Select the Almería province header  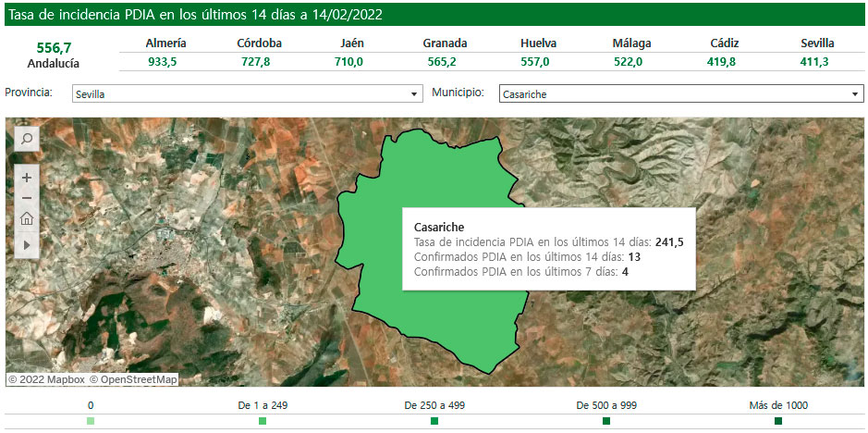[166, 43]
